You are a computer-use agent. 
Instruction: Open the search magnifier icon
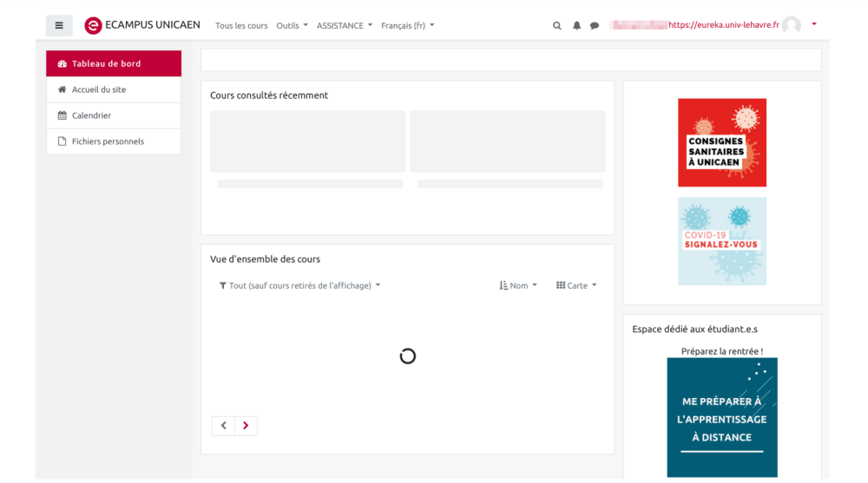click(x=557, y=26)
